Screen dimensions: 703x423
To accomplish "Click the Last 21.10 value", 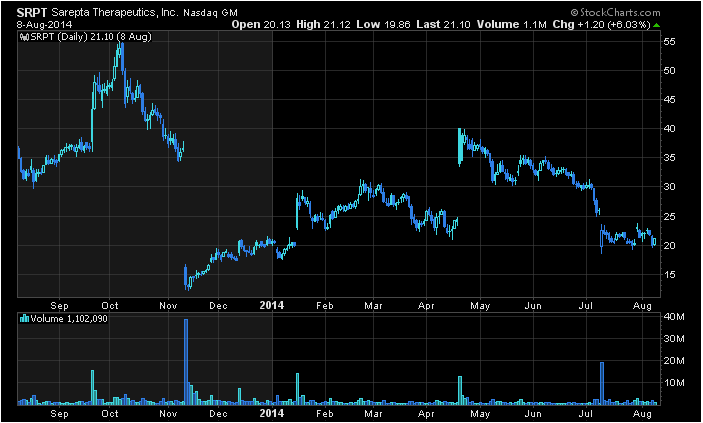I will click(x=443, y=24).
